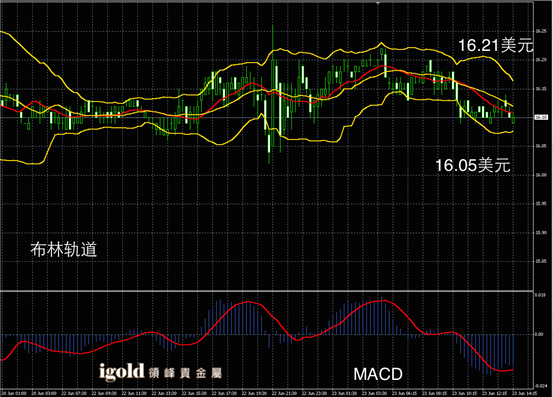
Task: Click the MACD 0.00 level axis label
Action: click(539, 334)
